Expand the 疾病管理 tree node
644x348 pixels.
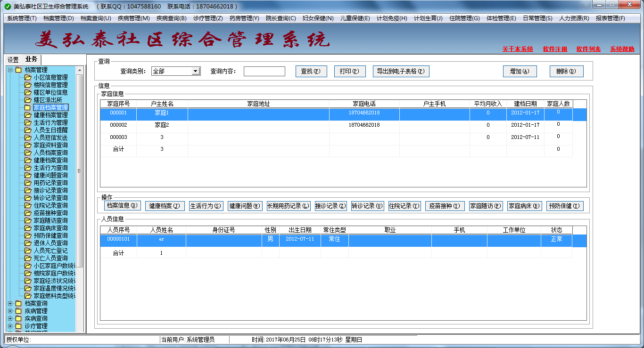coord(10,311)
